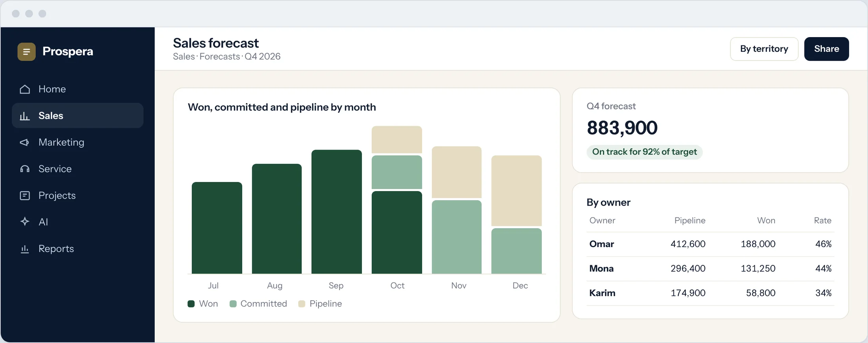This screenshot has width=868, height=343.
Task: Click the Pipeline legend color swatch
Action: (x=302, y=304)
